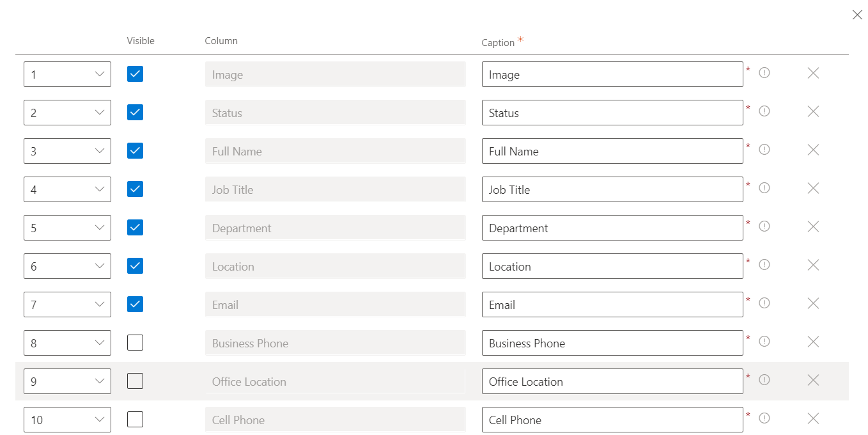Open the order dropdown showing 2
Image resolution: width=868 pixels, height=435 pixels.
coord(67,113)
